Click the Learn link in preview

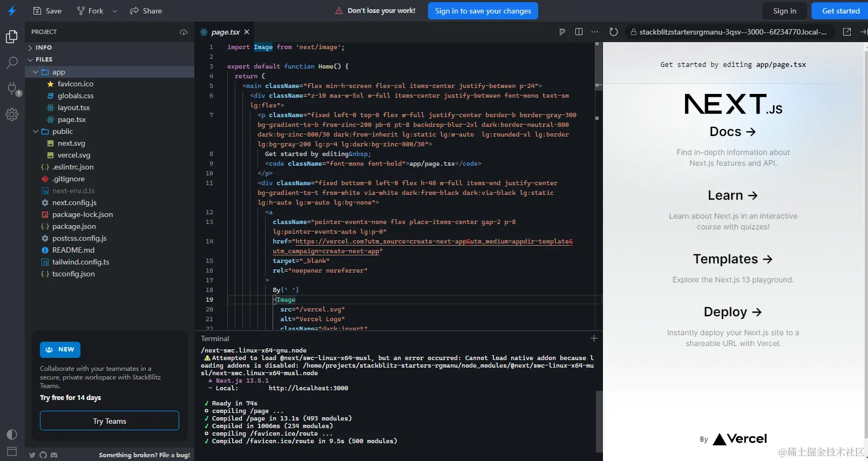tap(733, 195)
